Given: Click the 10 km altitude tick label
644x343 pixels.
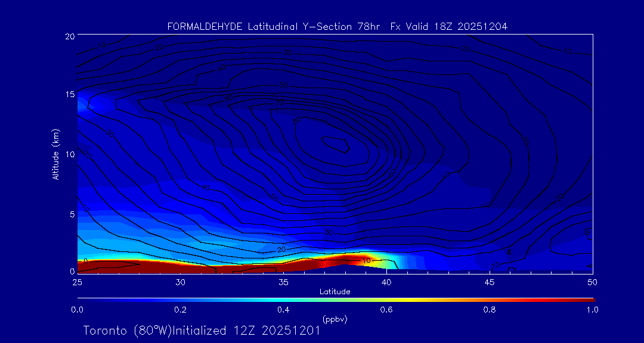Looking at the screenshot, I should [69, 154].
